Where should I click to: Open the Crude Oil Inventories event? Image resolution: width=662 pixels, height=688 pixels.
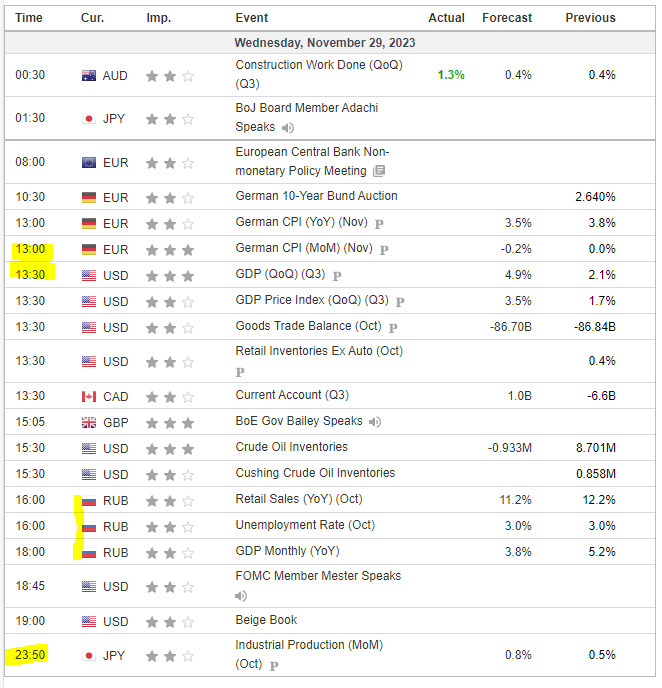291,447
